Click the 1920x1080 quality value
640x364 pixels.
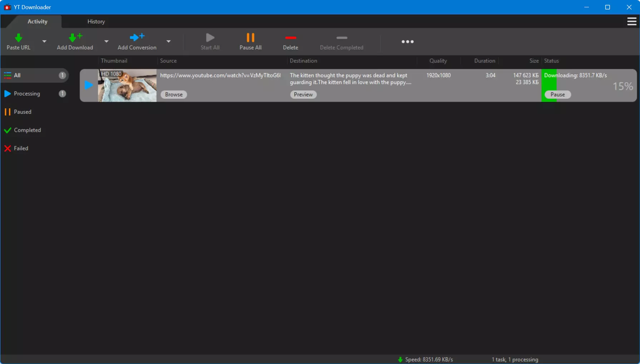(438, 75)
